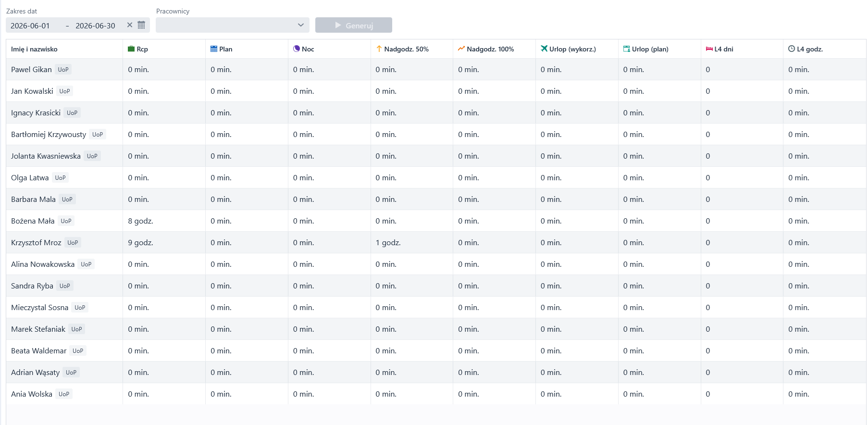868x425 pixels.
Task: Click the Plan calendar column icon
Action: click(x=214, y=49)
